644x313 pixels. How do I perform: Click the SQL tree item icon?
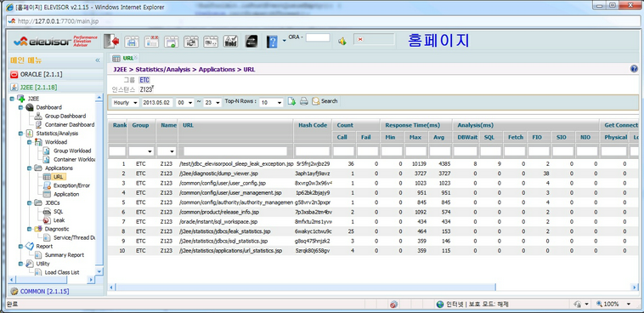tap(47, 212)
